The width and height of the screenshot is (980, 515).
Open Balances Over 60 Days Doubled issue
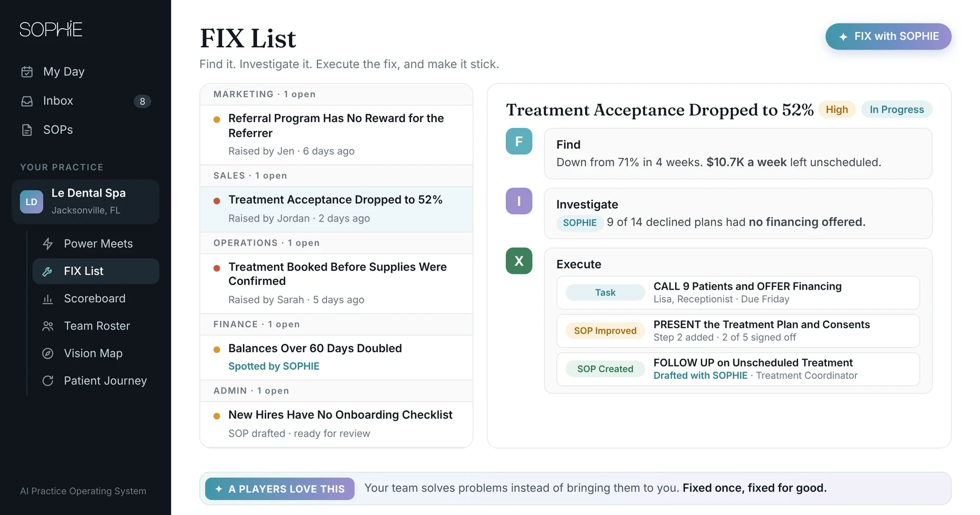[x=336, y=358]
